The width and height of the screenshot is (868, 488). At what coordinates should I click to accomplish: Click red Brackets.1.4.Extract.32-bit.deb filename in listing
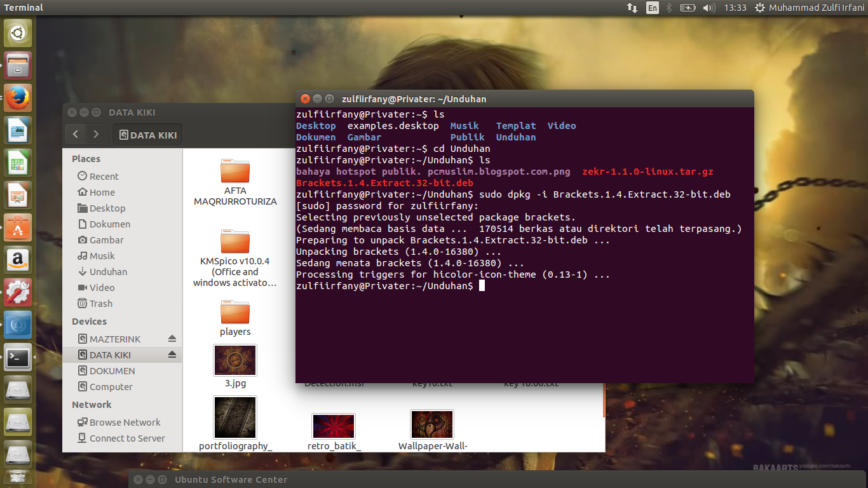[384, 183]
